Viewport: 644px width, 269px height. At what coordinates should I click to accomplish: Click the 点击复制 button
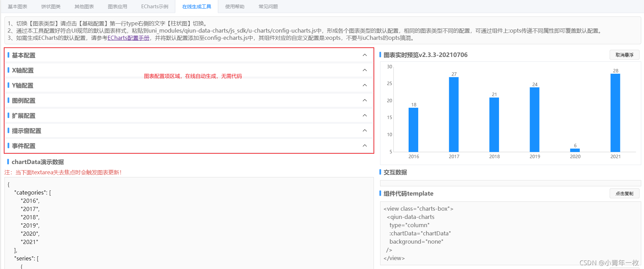[x=624, y=194]
